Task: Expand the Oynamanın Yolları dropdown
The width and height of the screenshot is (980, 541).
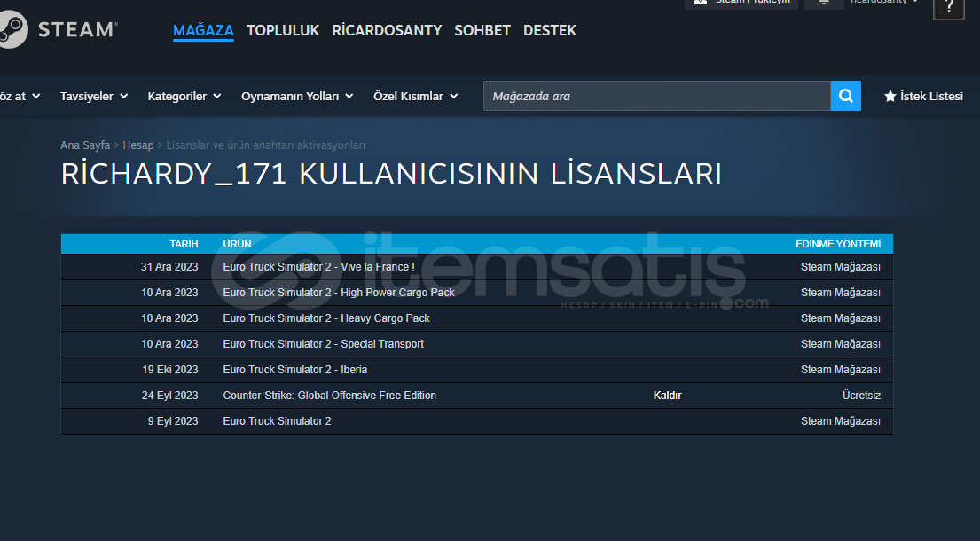Action: 297,96
